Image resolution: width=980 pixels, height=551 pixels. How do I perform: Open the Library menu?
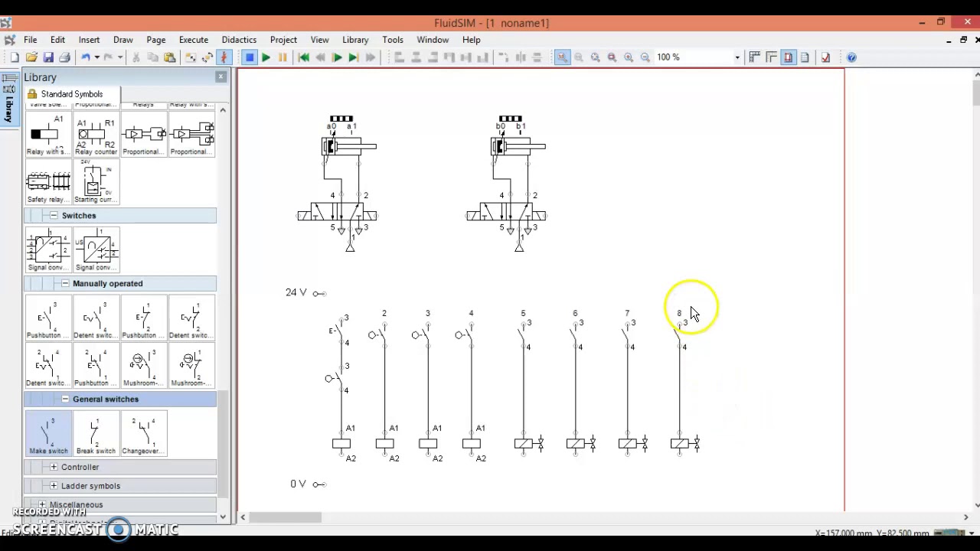[355, 40]
